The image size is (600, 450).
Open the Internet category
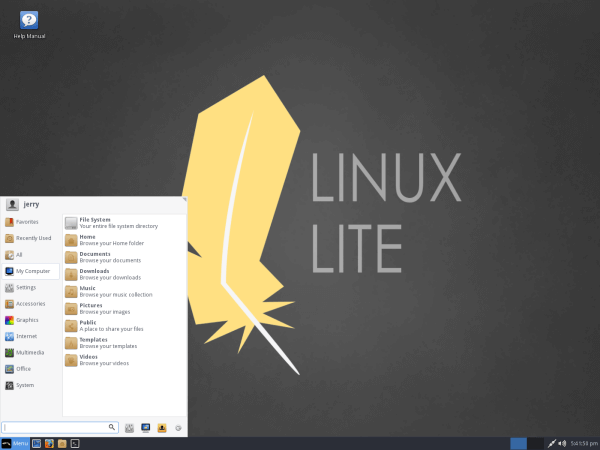click(x=31, y=336)
